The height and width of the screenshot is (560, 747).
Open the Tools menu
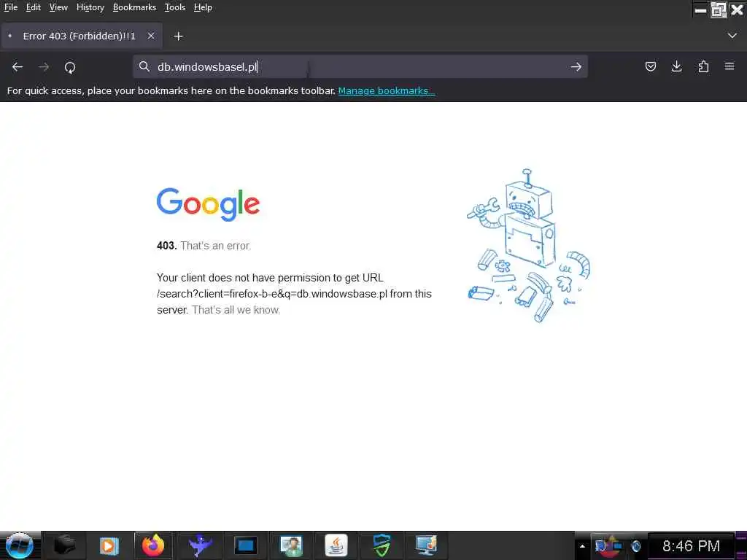[x=175, y=7]
